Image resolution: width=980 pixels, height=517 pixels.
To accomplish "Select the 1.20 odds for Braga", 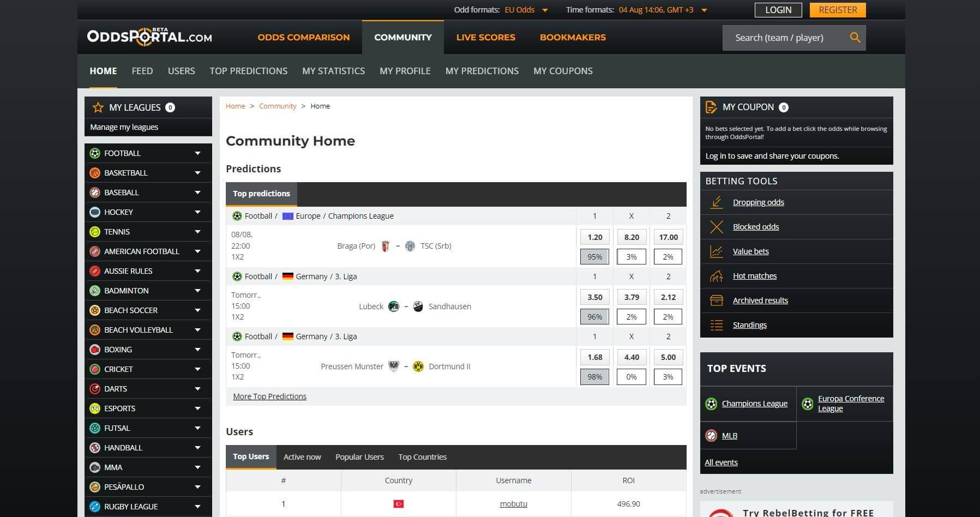I will 594,237.
